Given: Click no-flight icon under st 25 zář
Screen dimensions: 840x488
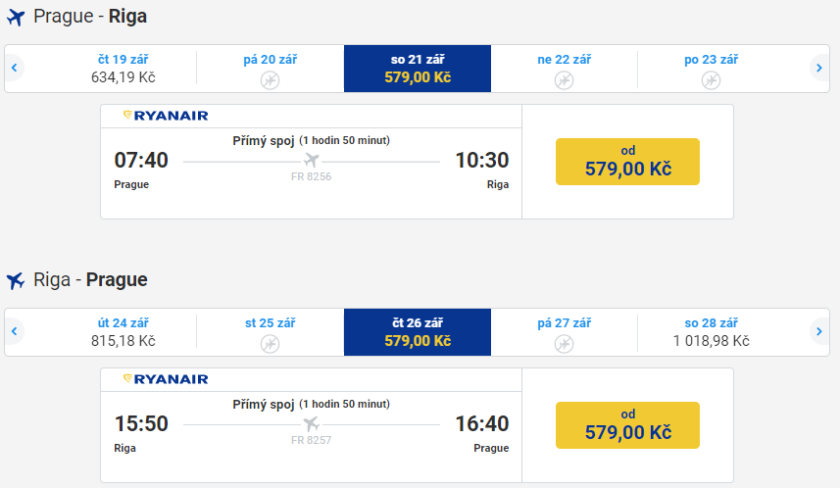Looking at the screenshot, I should (x=270, y=343).
